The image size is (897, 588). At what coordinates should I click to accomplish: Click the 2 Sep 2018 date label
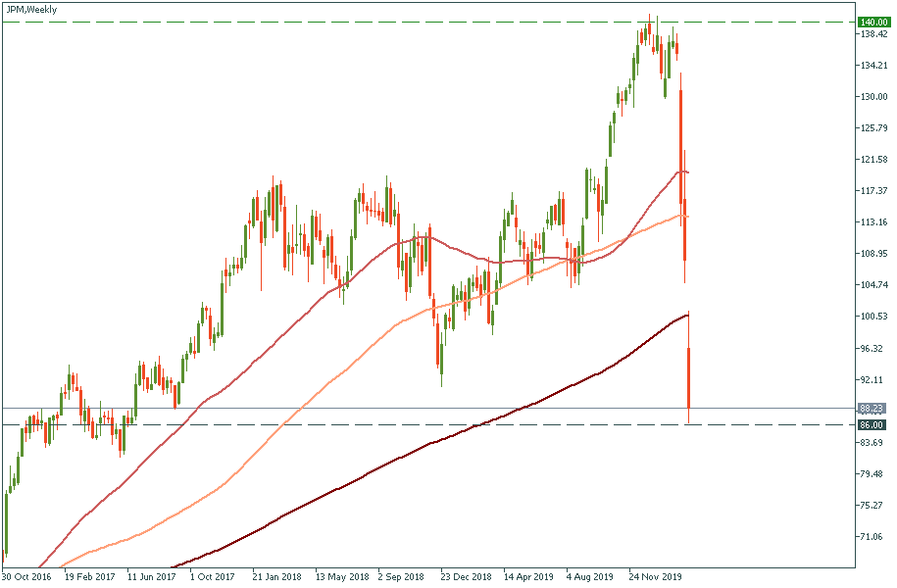pyautogui.click(x=400, y=577)
